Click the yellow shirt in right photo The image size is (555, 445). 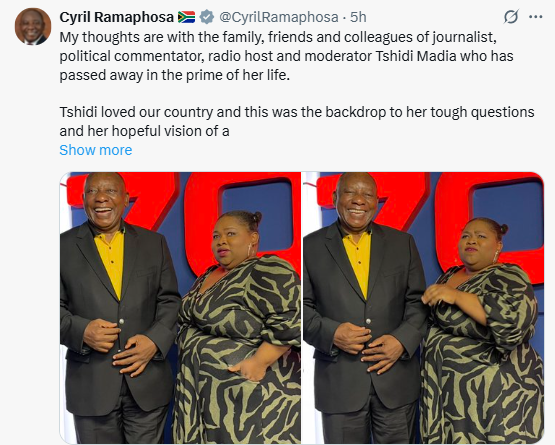pos(357,262)
